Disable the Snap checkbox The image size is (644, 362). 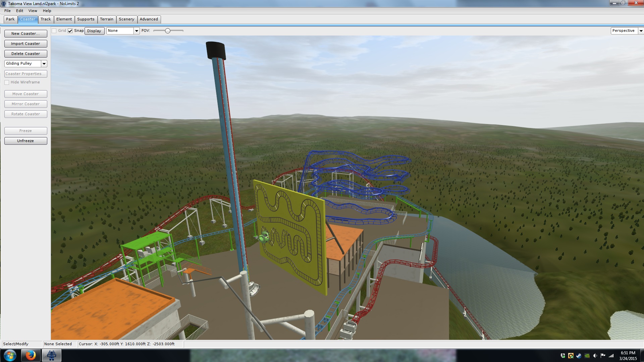tap(70, 31)
